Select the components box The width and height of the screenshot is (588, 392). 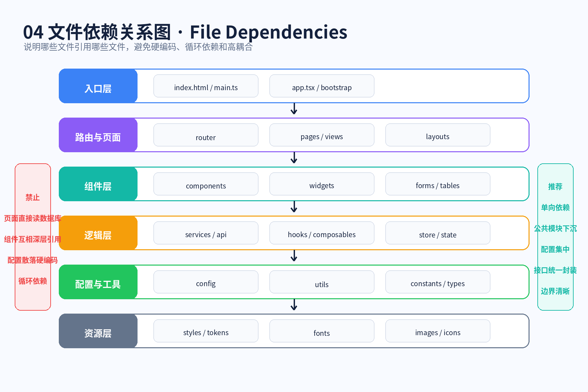206,184
